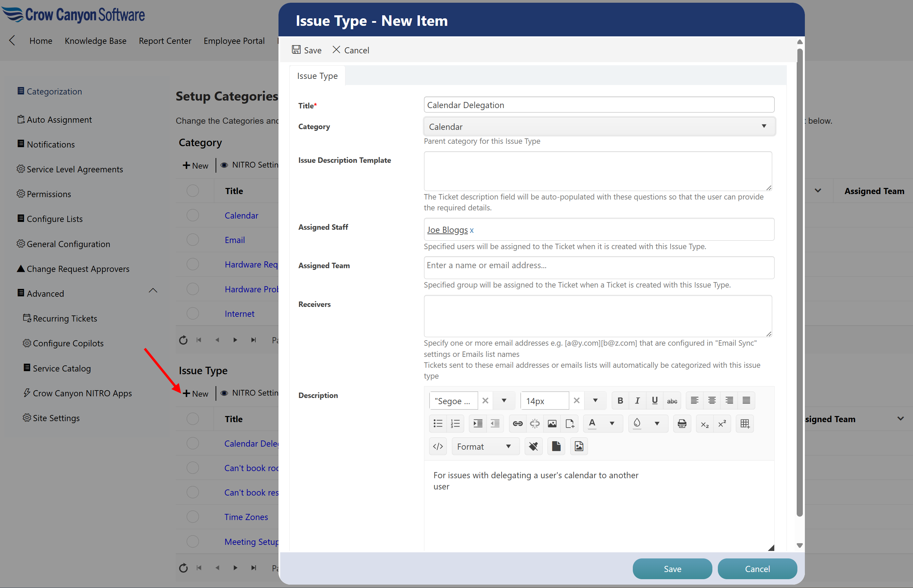The width and height of the screenshot is (913, 588).
Task: Select the Time Zones row circle
Action: [192, 517]
